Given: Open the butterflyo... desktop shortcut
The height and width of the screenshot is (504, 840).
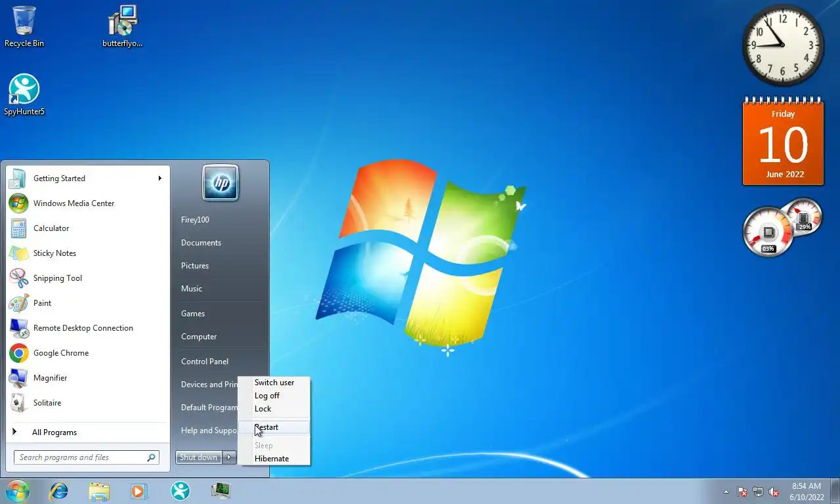Looking at the screenshot, I should click(122, 26).
